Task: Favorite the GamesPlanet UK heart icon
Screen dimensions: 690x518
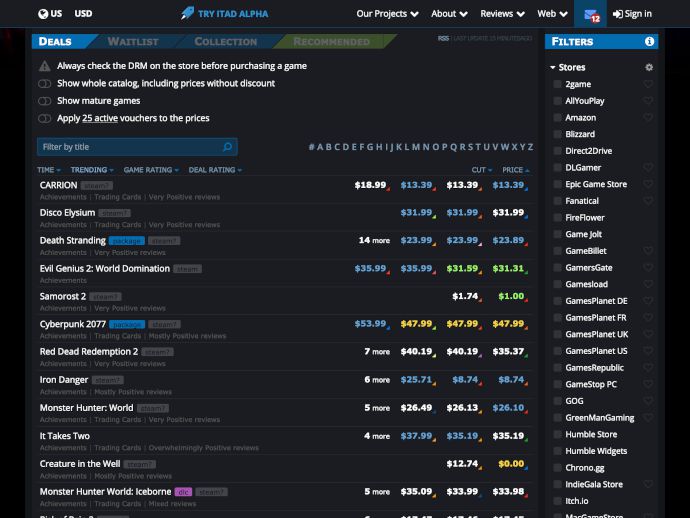Action: pyautogui.click(x=648, y=334)
